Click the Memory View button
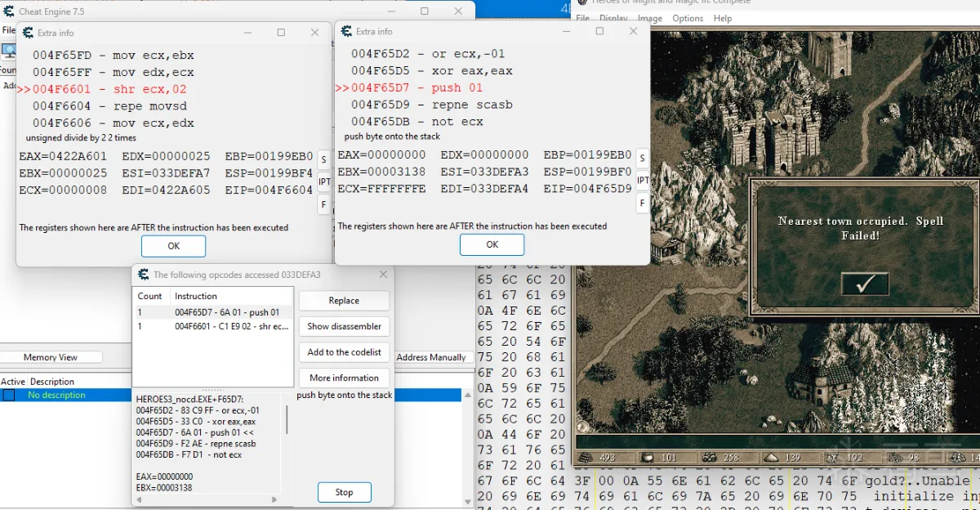The width and height of the screenshot is (980, 510). pyautogui.click(x=51, y=357)
